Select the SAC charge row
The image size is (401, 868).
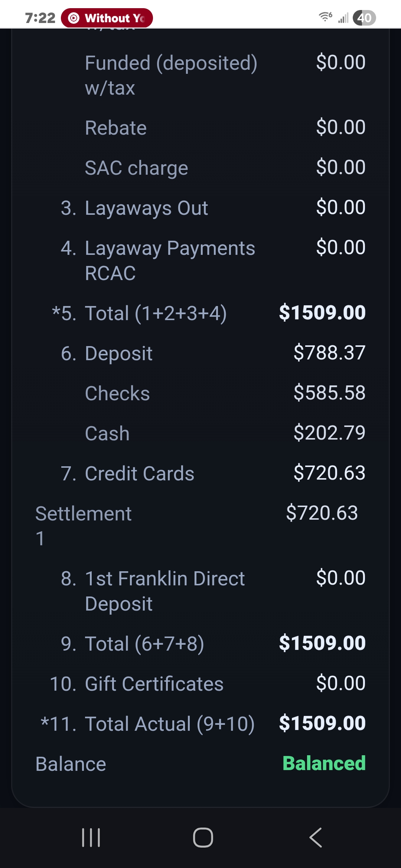pos(136,168)
